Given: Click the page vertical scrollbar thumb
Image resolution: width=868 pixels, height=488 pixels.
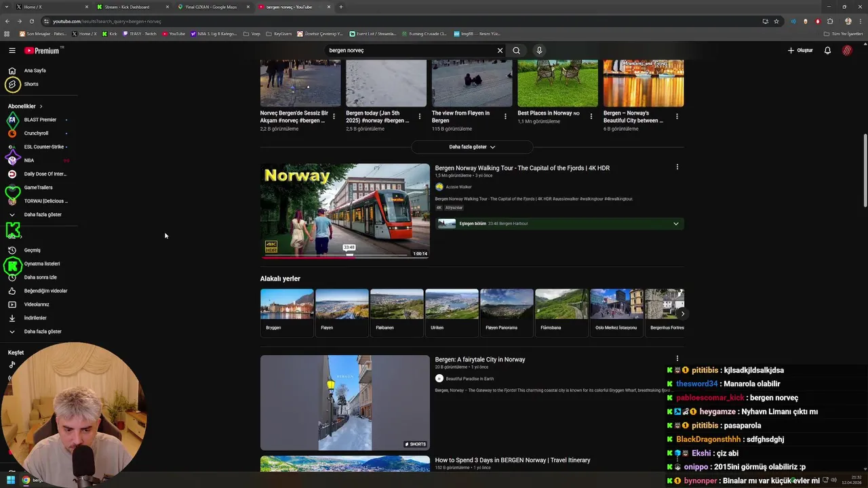Looking at the screenshot, I should coord(865,171).
